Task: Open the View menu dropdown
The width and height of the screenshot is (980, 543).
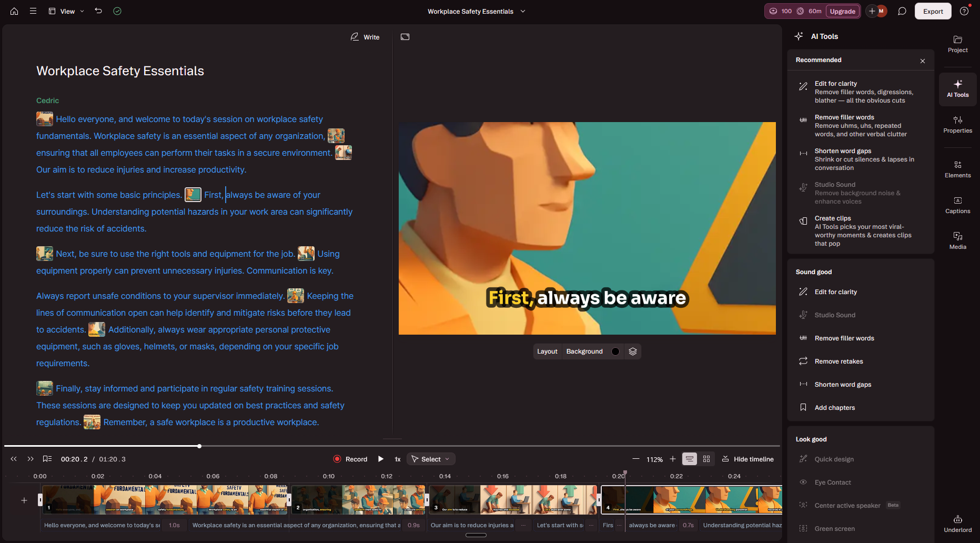Action: click(x=66, y=11)
